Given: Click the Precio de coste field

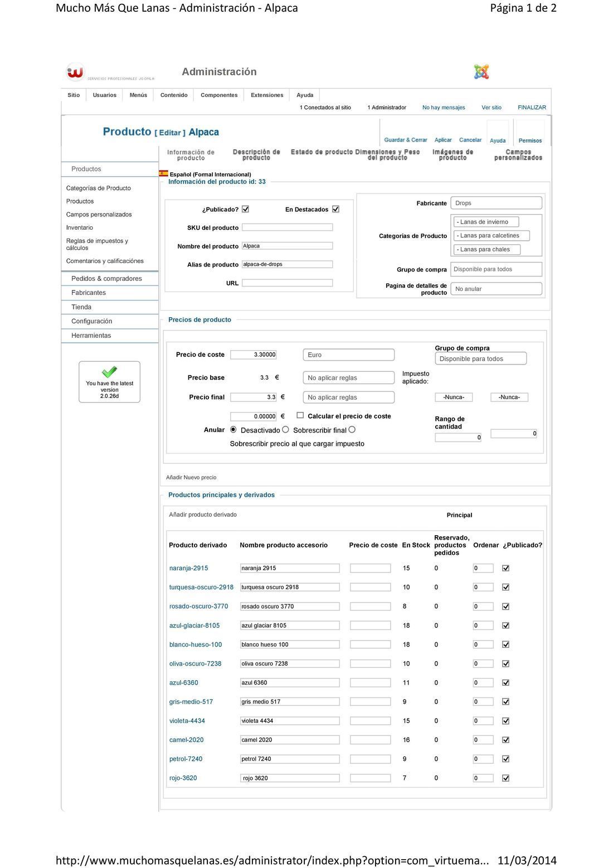Looking at the screenshot, I should (254, 355).
